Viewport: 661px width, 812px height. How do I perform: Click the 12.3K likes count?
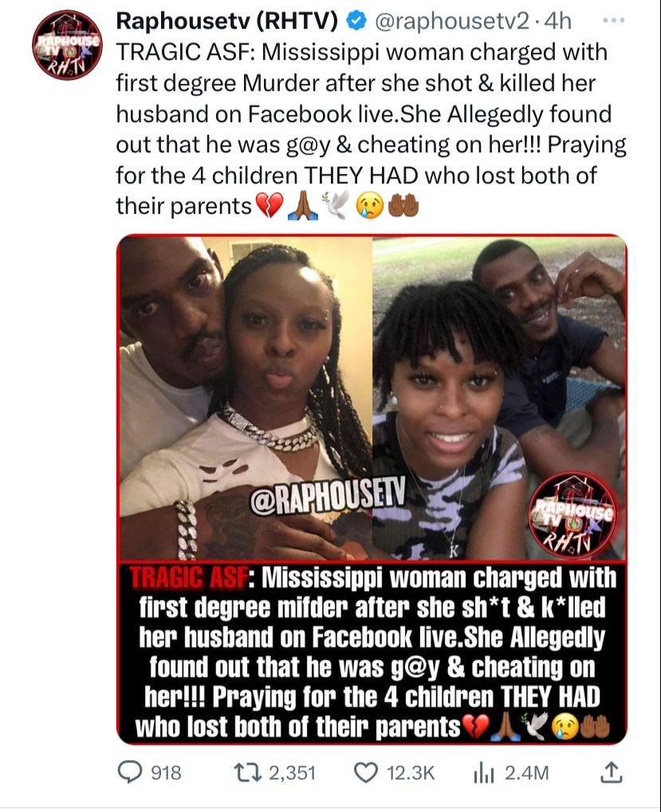(411, 773)
